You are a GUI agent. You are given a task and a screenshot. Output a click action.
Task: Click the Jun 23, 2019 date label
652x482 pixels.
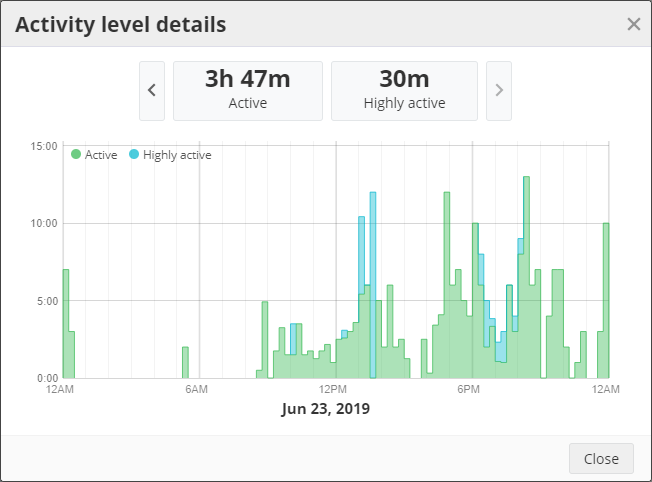(x=326, y=408)
